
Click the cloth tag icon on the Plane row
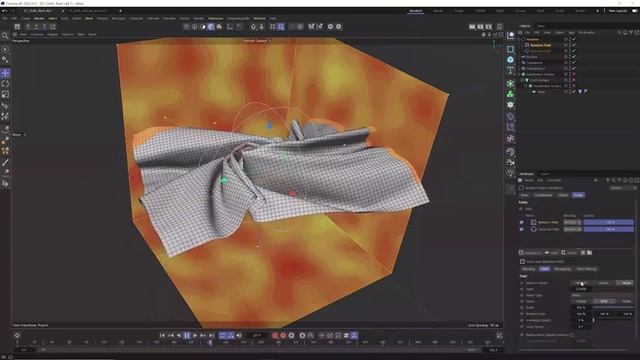pos(580,92)
